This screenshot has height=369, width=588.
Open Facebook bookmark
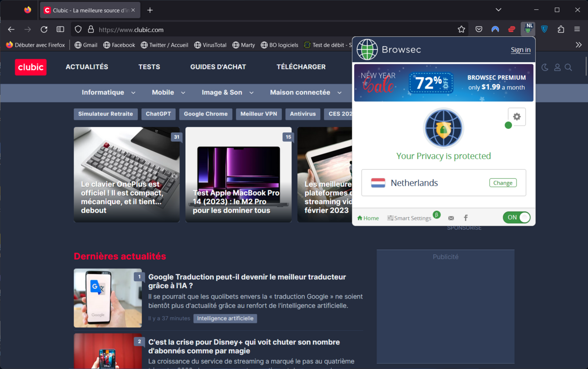pos(119,45)
